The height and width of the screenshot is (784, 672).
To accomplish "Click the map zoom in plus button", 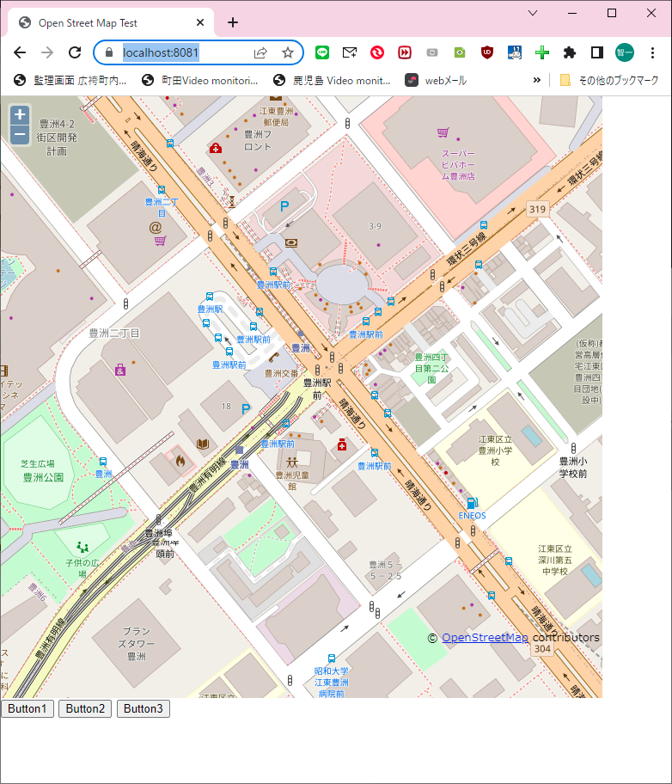I will [20, 114].
